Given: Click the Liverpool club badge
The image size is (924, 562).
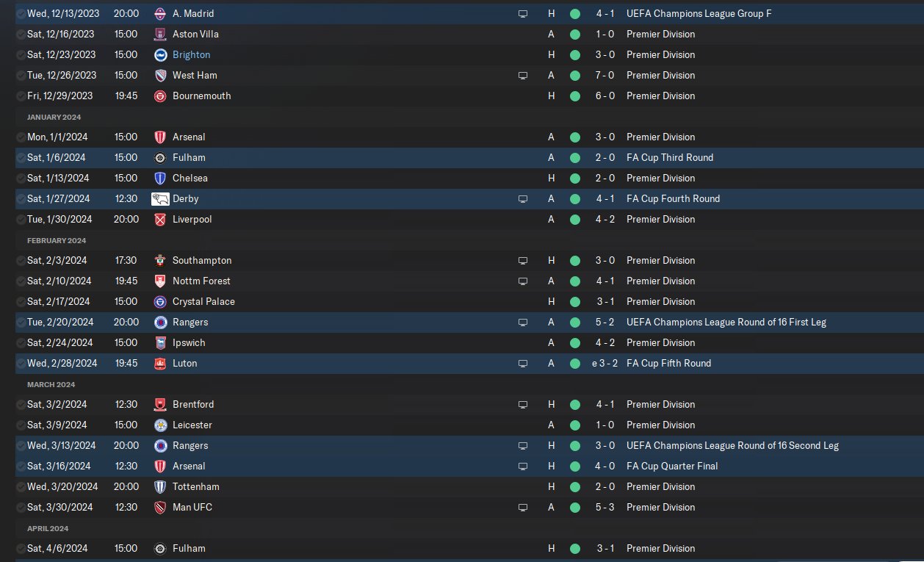Looking at the screenshot, I should coord(160,219).
